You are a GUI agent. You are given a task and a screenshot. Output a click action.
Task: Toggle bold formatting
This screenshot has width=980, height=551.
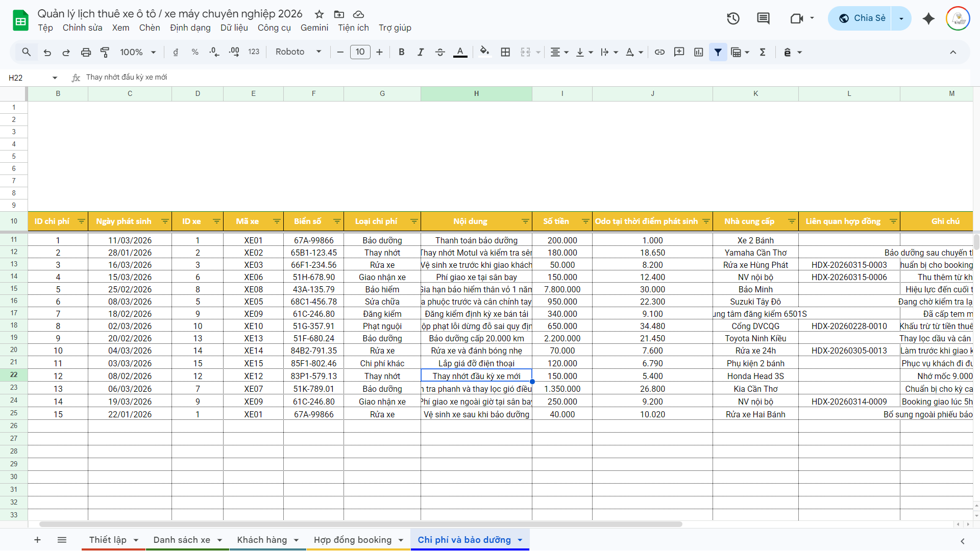402,52
